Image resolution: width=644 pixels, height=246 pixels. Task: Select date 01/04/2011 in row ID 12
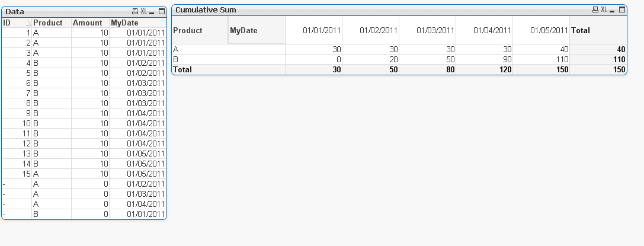[137, 143]
